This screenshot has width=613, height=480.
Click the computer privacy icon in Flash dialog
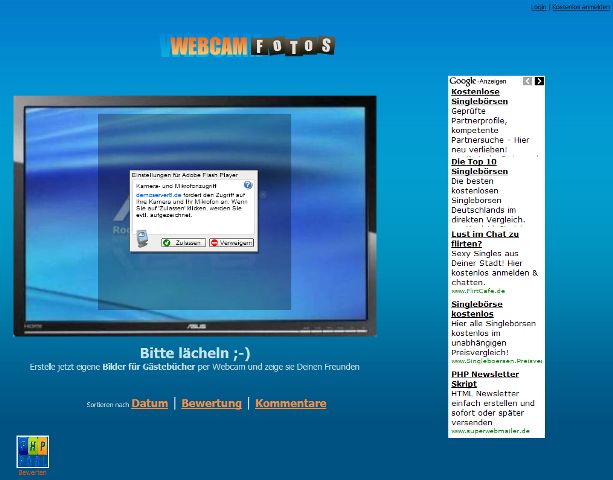click(142, 238)
